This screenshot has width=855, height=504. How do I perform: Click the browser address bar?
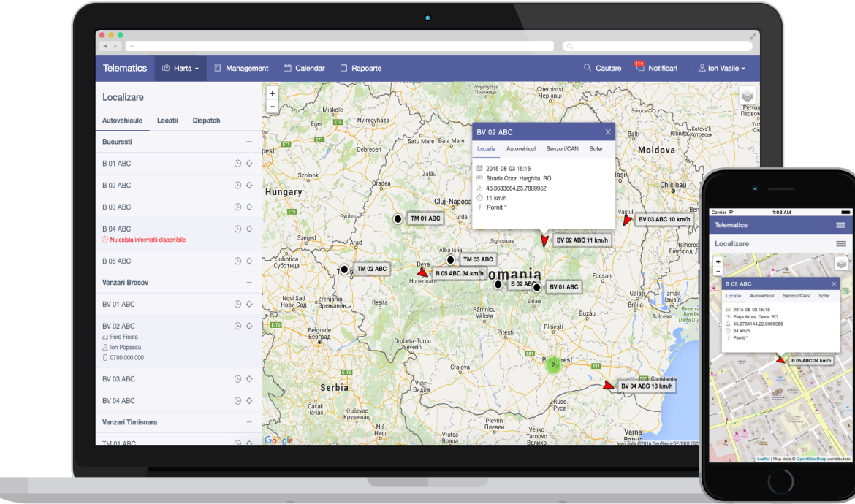pos(340,46)
